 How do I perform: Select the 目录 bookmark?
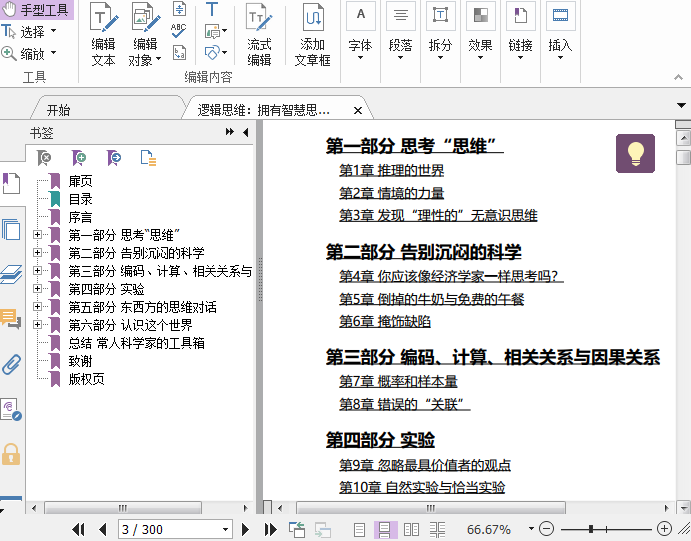point(80,199)
